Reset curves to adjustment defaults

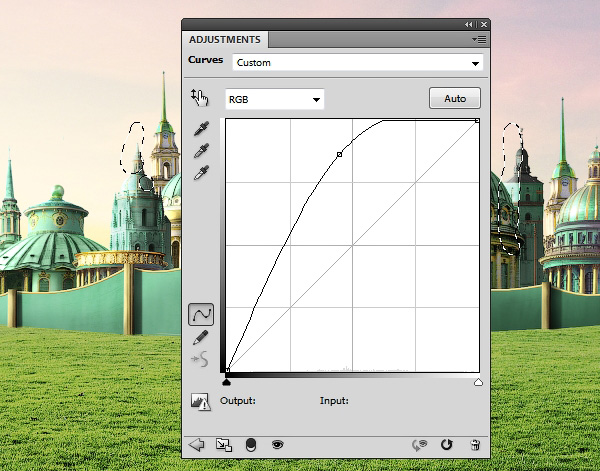(446, 445)
